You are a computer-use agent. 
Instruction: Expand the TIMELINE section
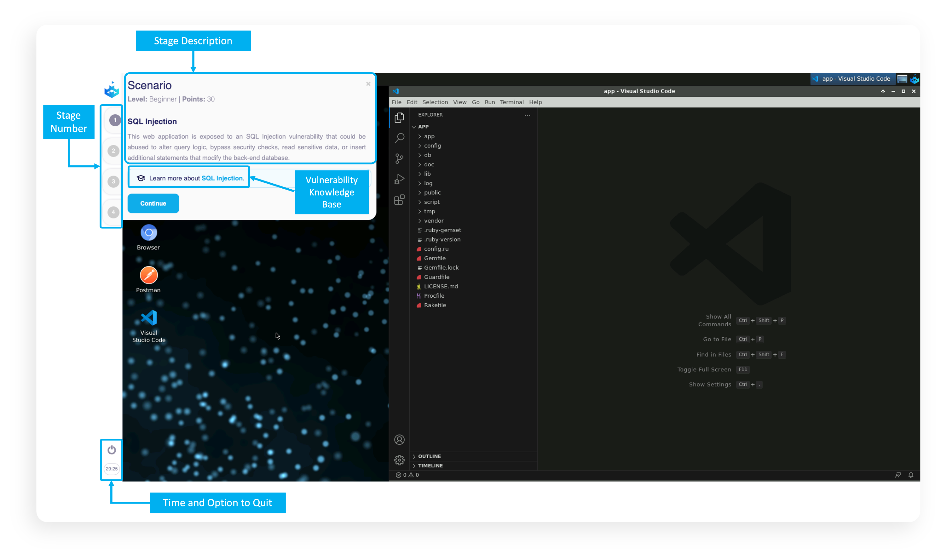[473, 466]
